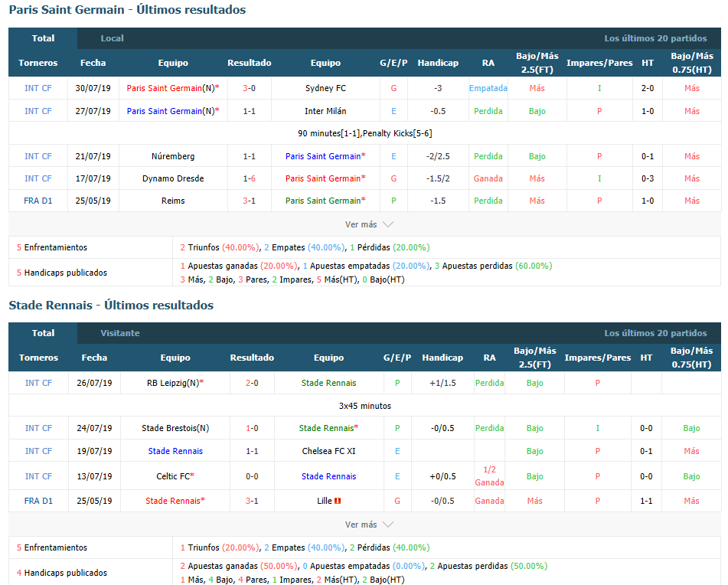This screenshot has height=585, width=728.
Task: Click the 2-0 result for RB Leipzig match
Action: [252, 383]
